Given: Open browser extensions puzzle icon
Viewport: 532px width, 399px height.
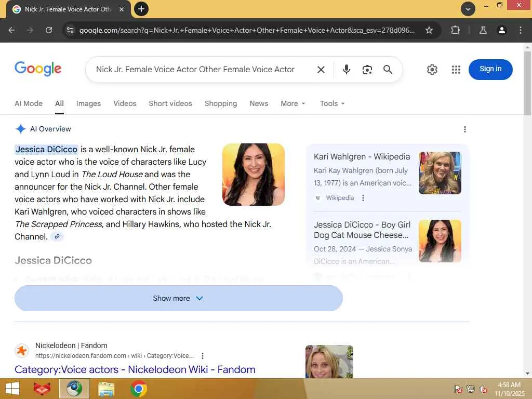Looking at the screenshot, I should (x=455, y=30).
